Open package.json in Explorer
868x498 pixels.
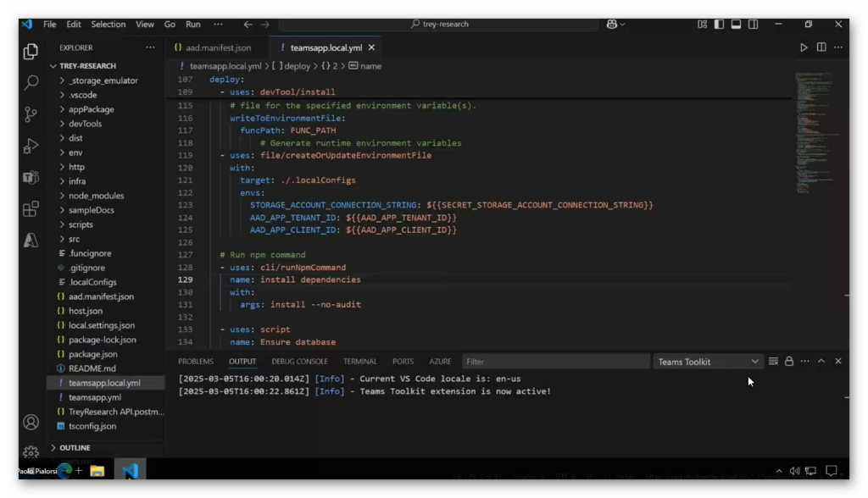93,354
